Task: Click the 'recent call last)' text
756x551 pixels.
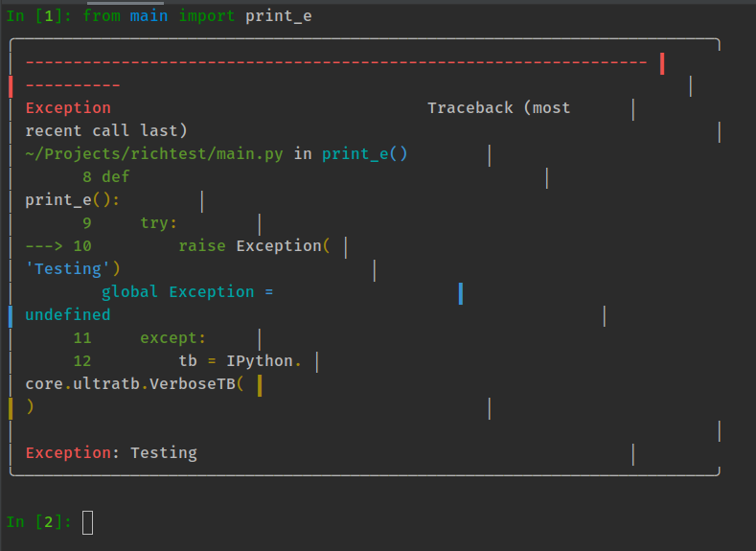Action: click(106, 130)
